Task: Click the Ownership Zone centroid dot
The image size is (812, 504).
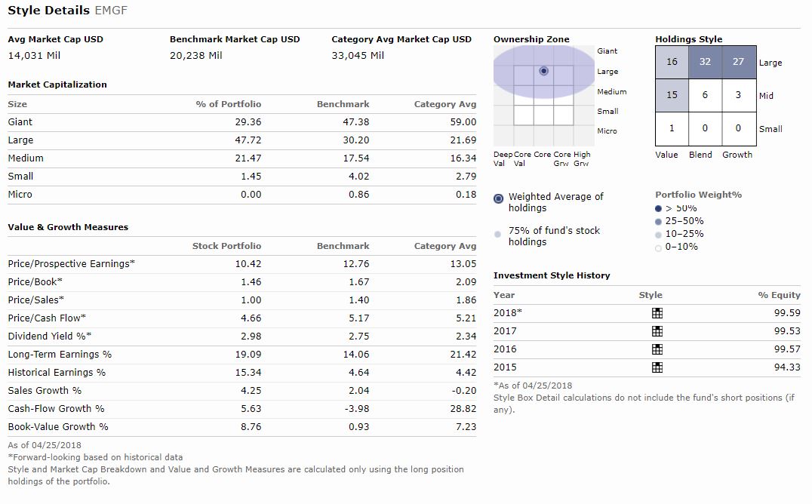Action: click(x=543, y=71)
